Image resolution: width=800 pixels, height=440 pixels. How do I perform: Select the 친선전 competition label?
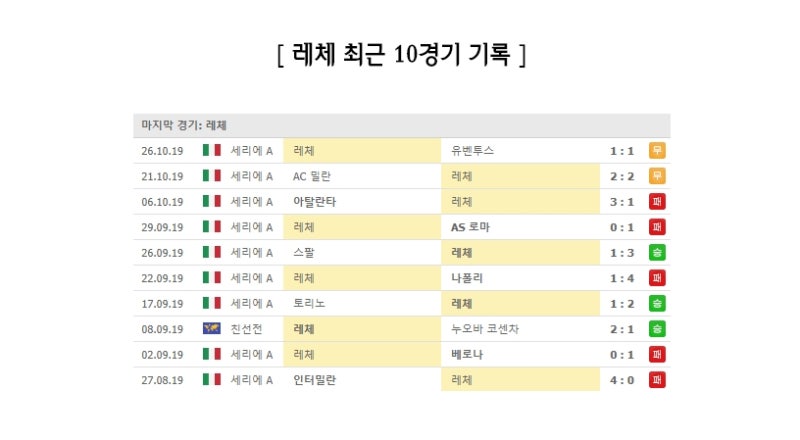coord(246,329)
